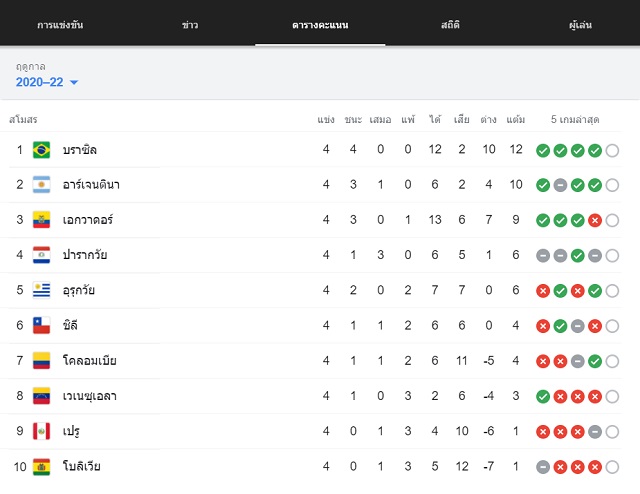
Task: Click the Brazil flag icon
Action: (x=41, y=150)
